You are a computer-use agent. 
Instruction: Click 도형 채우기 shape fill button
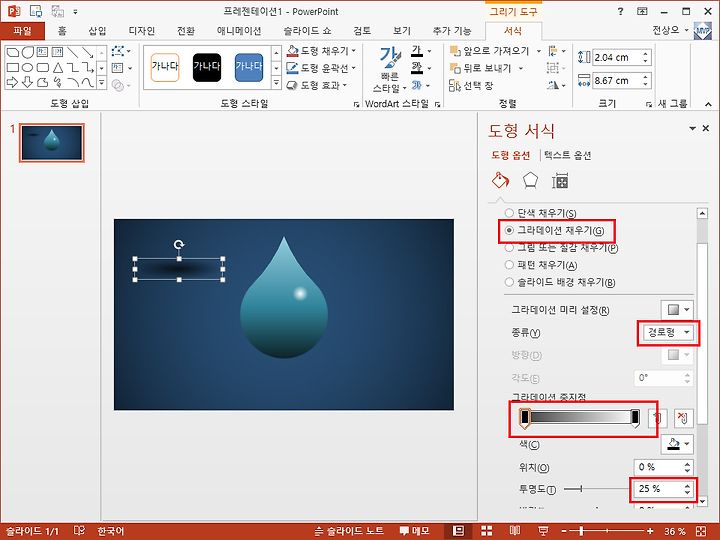(x=321, y=51)
